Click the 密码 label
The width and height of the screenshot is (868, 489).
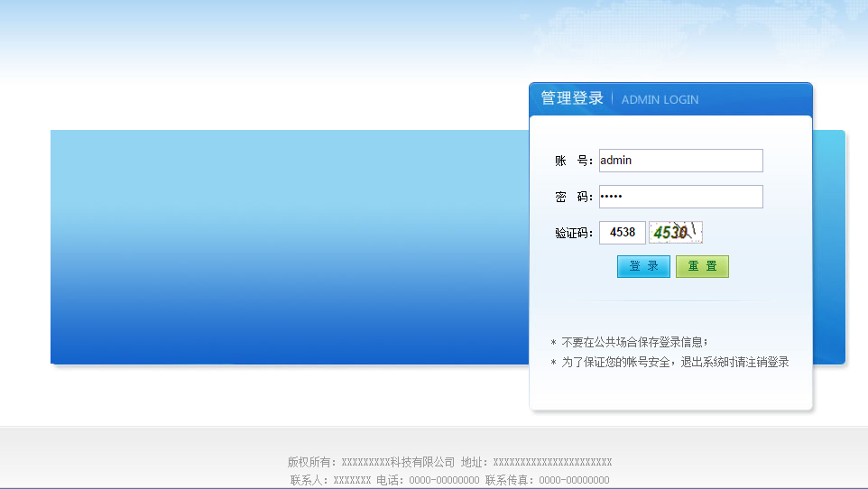click(x=574, y=197)
